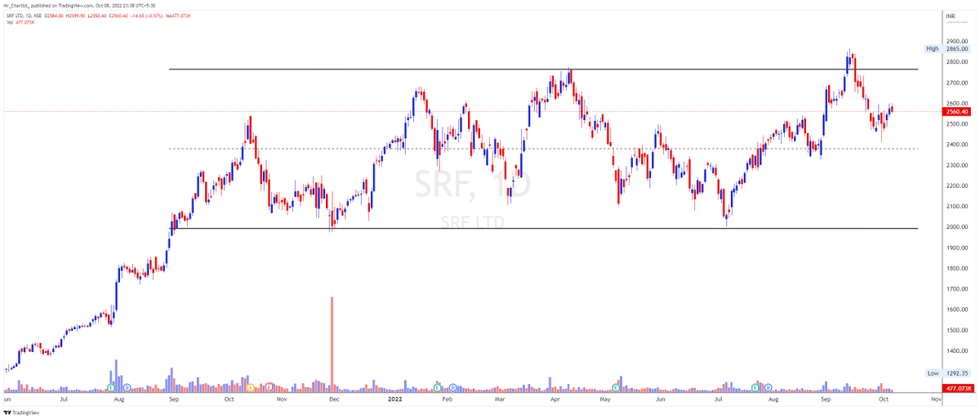
Task: Click the tall red volume spike in December
Action: [332, 343]
